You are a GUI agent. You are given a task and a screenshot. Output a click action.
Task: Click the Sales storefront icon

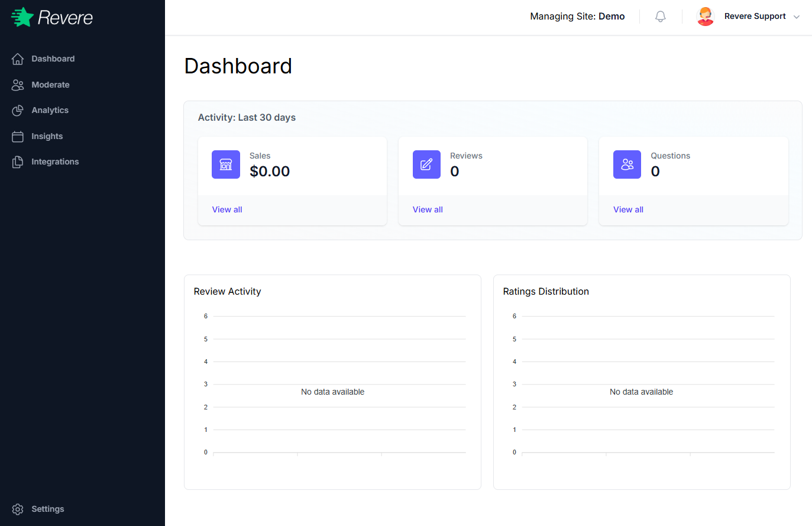tap(226, 164)
